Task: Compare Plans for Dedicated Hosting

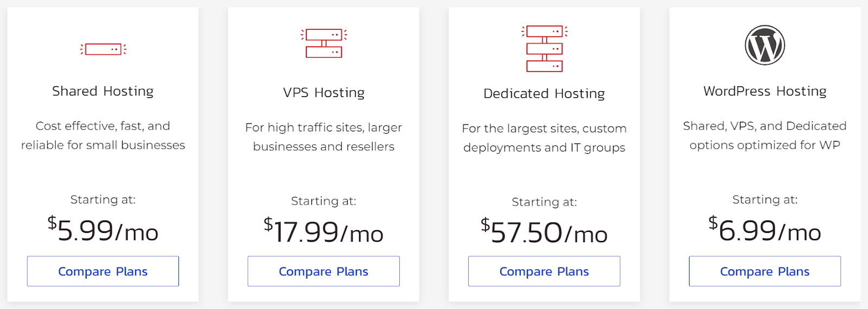Action: click(544, 271)
